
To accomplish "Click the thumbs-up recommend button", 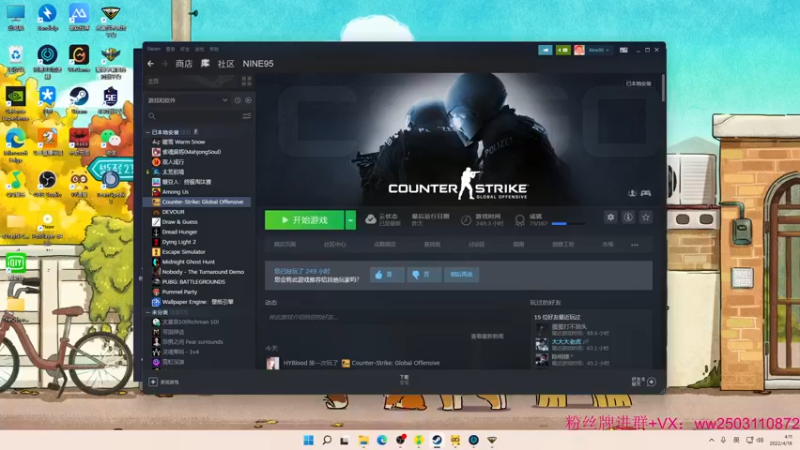I will click(387, 274).
